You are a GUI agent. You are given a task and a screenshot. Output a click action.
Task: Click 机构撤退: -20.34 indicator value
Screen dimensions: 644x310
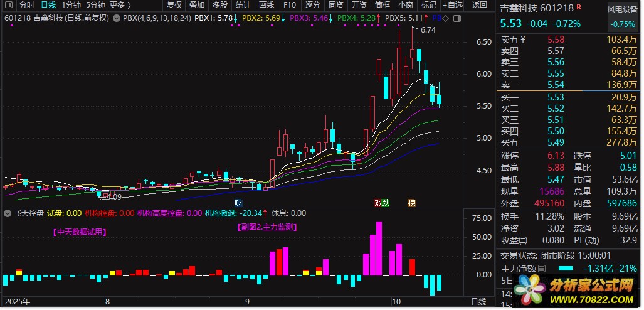click(x=233, y=213)
